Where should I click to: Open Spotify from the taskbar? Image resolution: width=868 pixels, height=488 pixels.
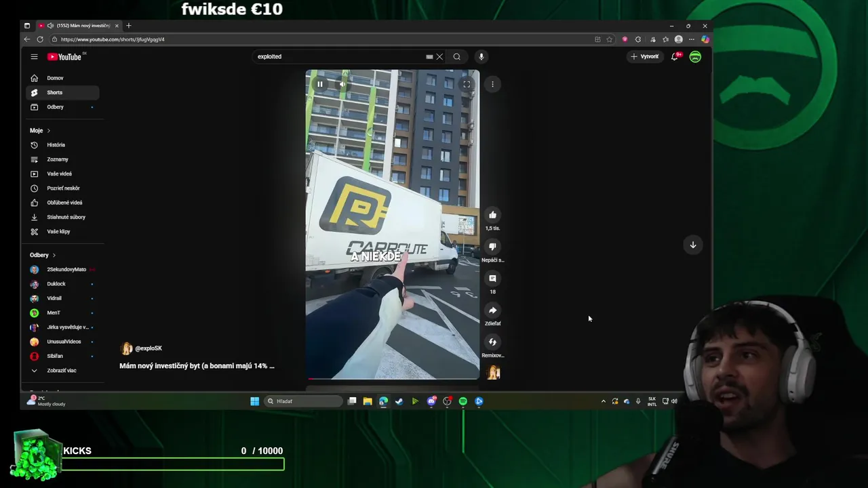point(463,401)
